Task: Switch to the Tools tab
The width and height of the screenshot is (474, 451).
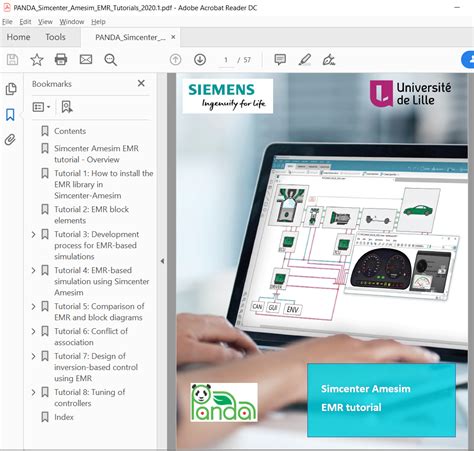Action: (x=55, y=37)
